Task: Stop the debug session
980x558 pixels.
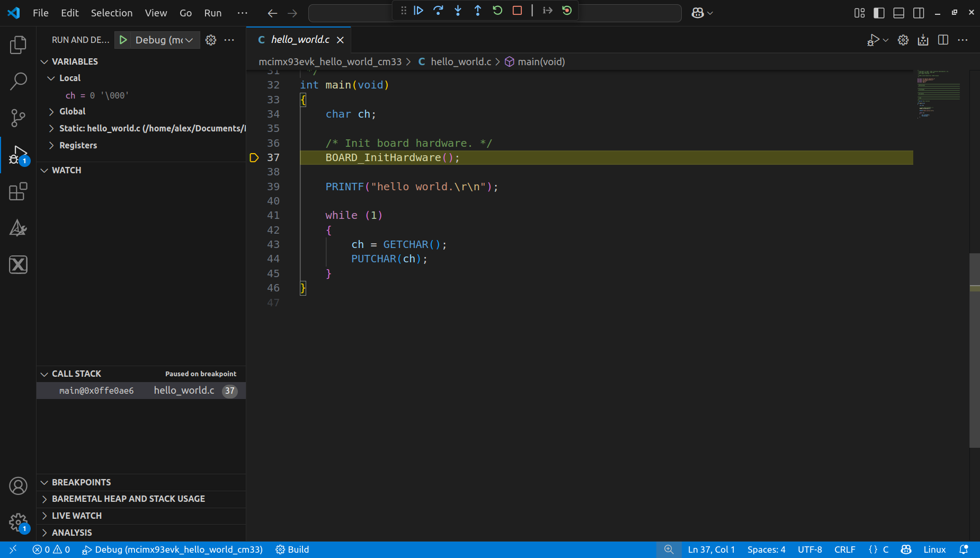Action: tap(517, 10)
